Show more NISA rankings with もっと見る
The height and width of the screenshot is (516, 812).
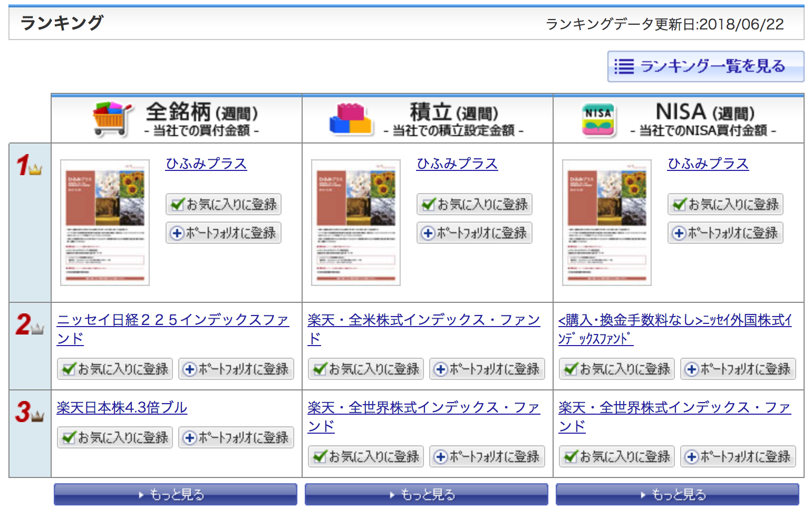[678, 494]
